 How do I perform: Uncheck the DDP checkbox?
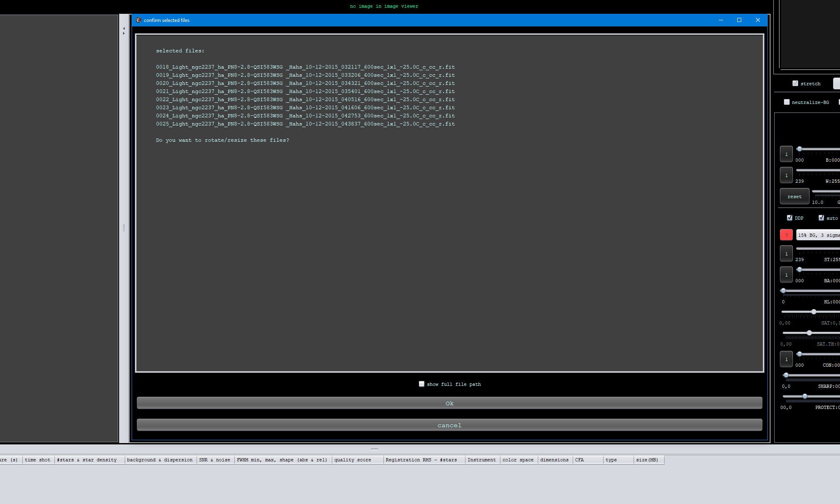click(790, 218)
